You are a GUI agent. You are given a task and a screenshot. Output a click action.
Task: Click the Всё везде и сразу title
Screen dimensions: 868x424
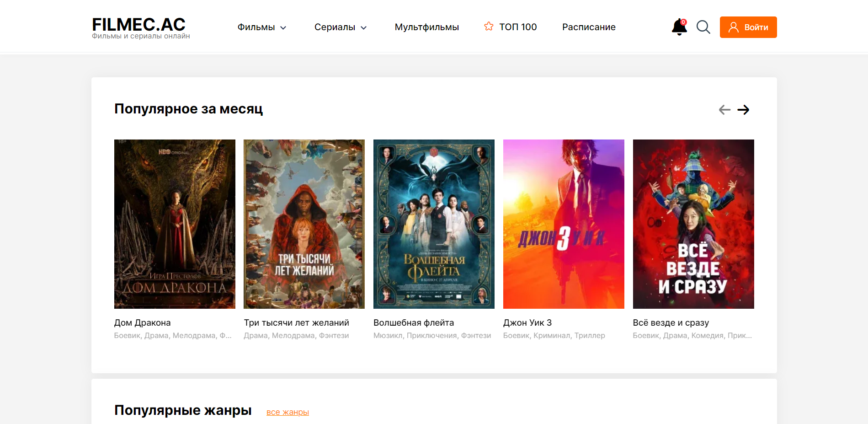point(671,322)
